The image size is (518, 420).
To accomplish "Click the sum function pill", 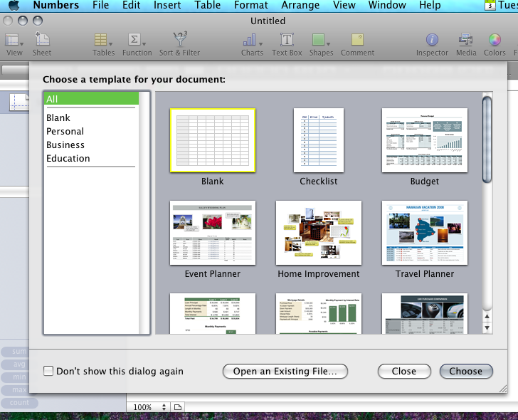I will pyautogui.click(x=19, y=351).
